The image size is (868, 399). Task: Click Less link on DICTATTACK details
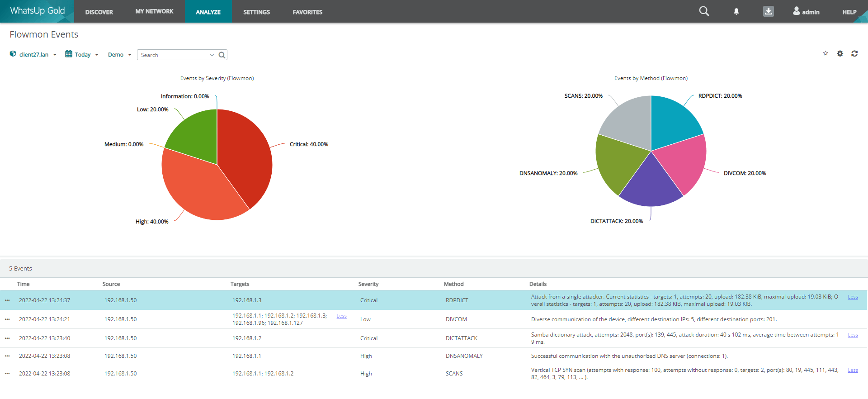coord(853,335)
